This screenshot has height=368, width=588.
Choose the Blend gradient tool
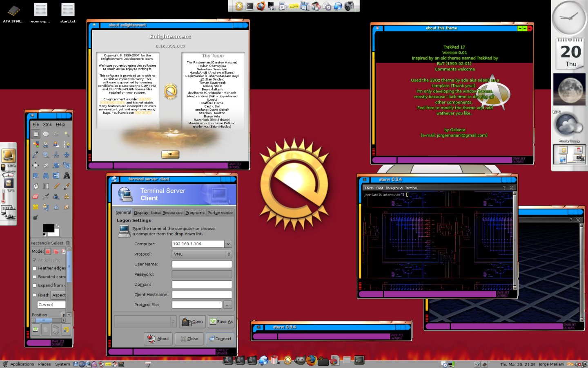tap(46, 186)
